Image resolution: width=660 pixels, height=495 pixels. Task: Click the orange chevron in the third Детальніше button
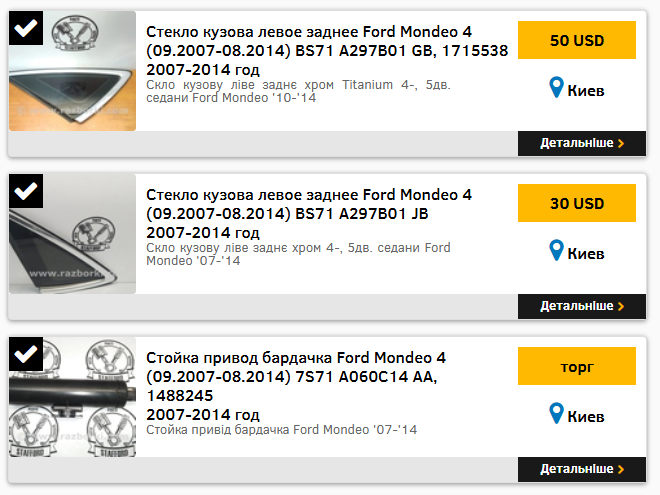pos(621,469)
